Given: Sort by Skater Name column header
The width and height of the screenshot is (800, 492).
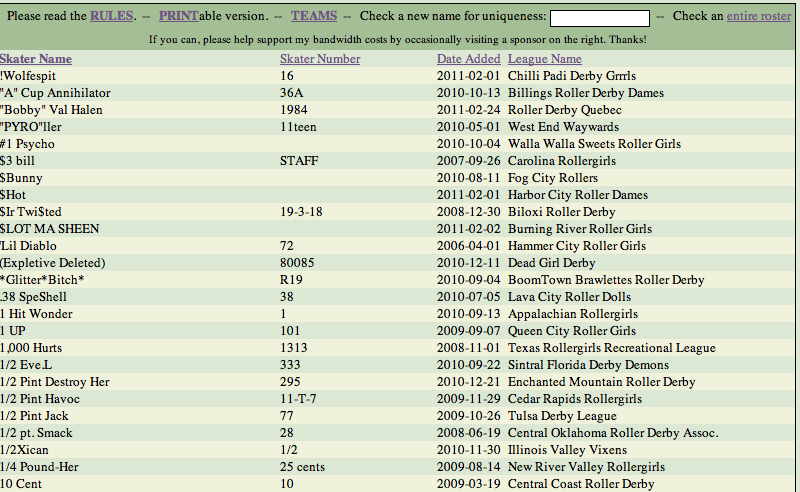Looking at the screenshot, I should [36, 59].
